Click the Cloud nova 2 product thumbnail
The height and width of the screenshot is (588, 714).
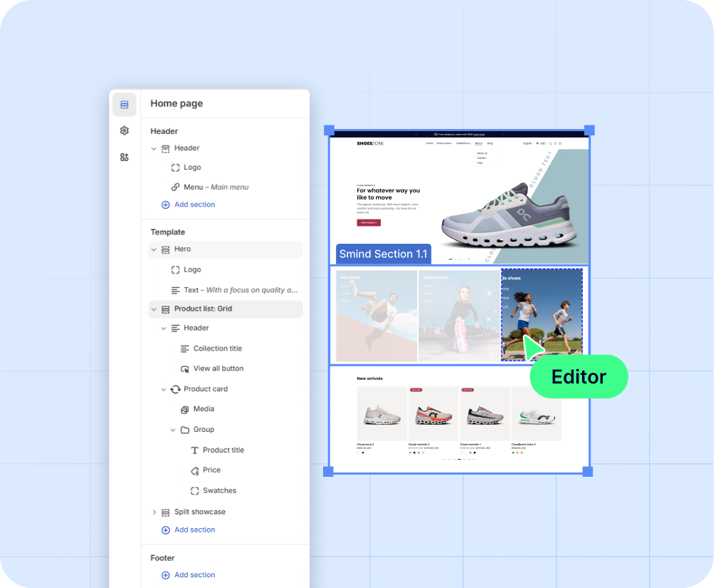pyautogui.click(x=382, y=414)
